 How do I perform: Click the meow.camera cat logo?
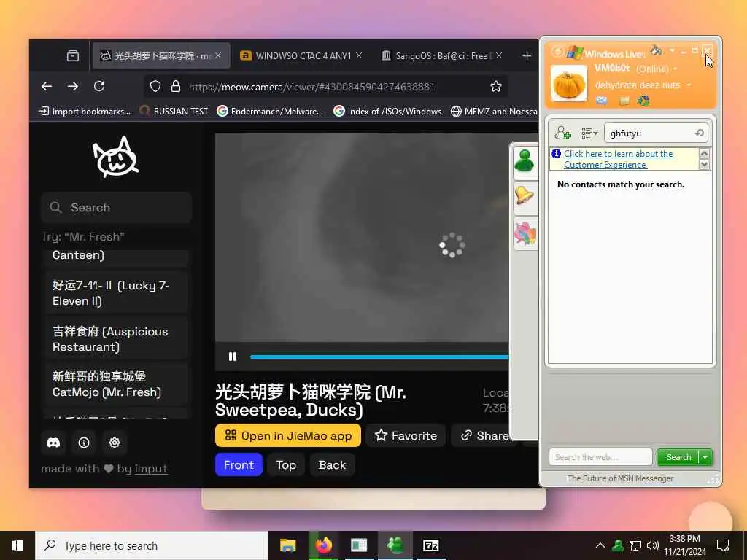(116, 157)
